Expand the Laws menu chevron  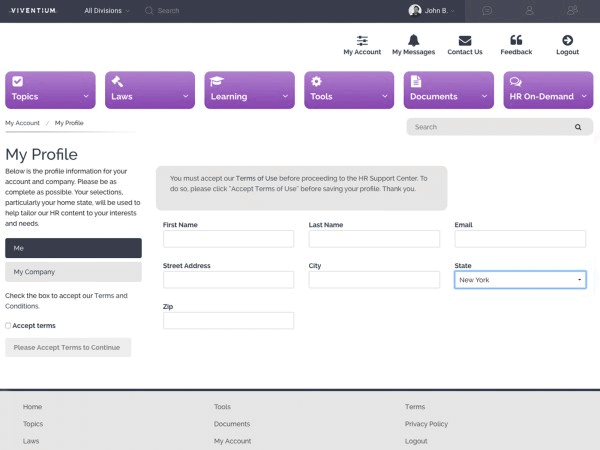click(x=186, y=96)
